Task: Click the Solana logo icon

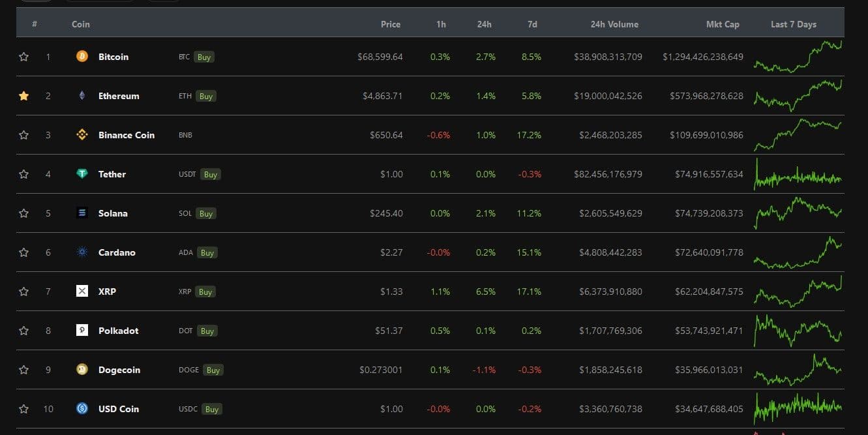Action: (x=82, y=213)
